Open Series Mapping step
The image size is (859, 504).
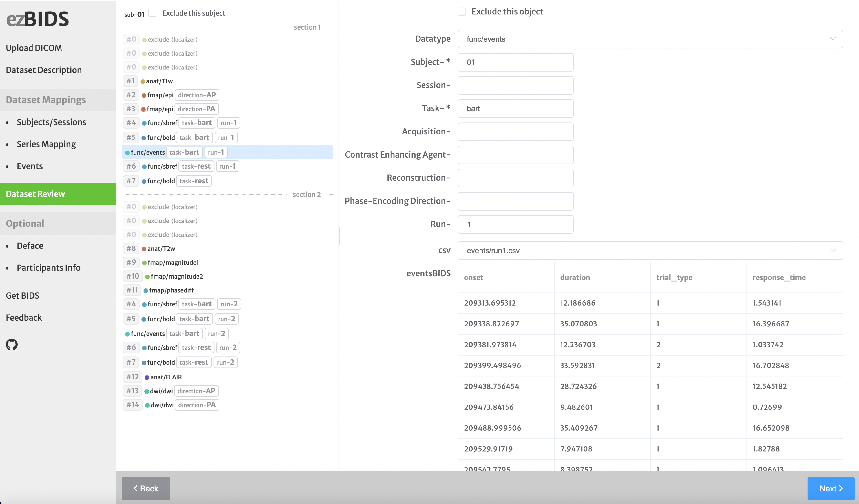coord(46,144)
